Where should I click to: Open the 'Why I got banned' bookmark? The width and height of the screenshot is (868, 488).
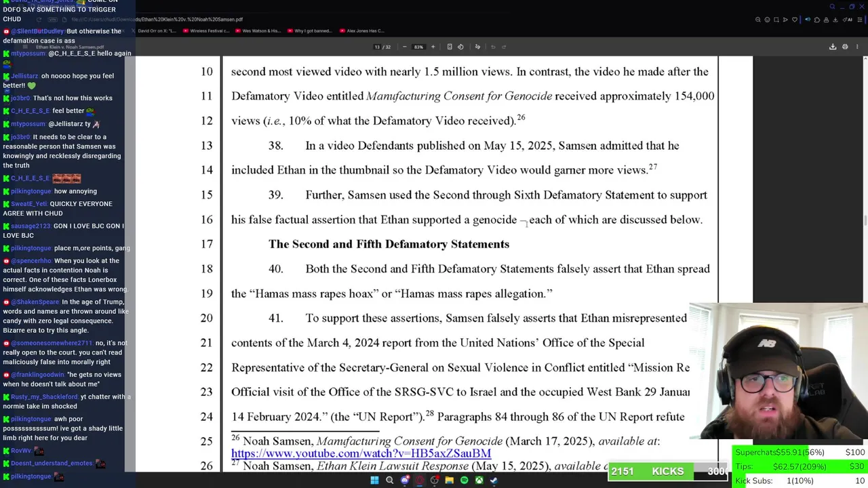[x=309, y=30]
